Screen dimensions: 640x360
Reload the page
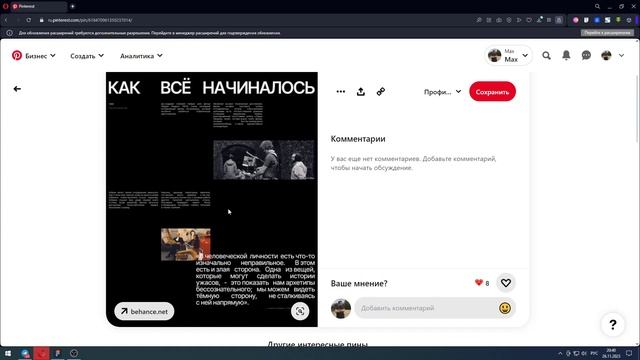click(29, 20)
